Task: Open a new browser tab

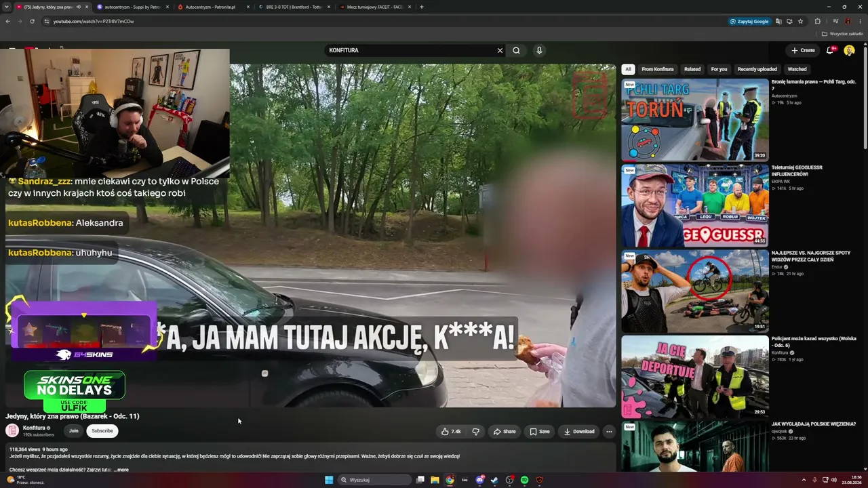Action: (x=422, y=7)
